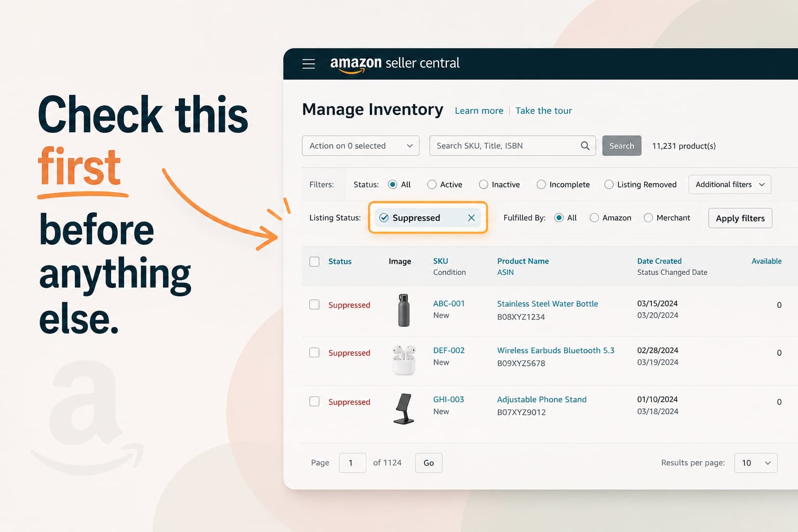Open Stainless Steel Water Bottle listing

548,304
